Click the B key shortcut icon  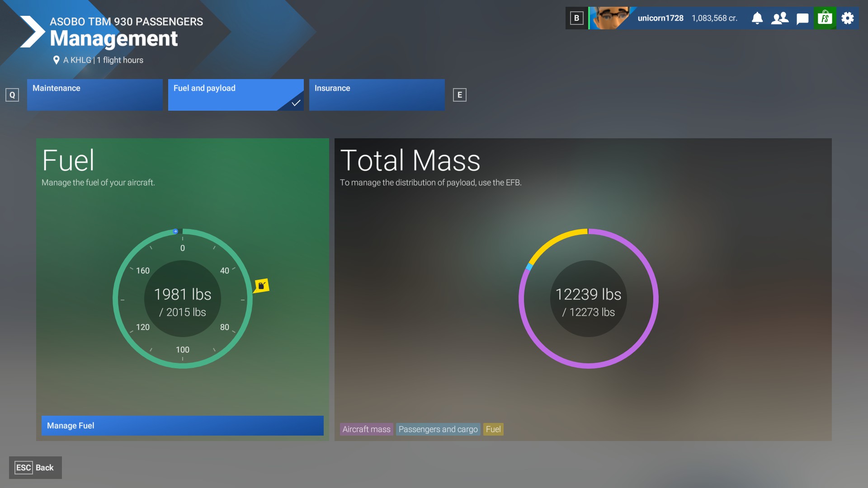point(576,18)
